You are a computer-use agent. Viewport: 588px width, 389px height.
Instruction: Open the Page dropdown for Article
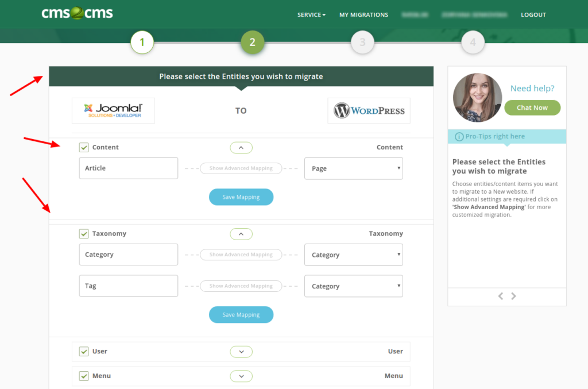coord(354,168)
